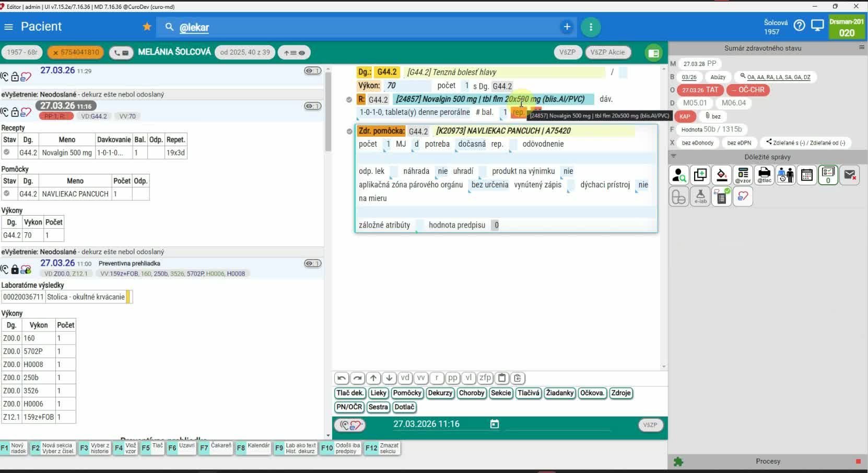Switch to the Choroby section
868x473 pixels.
[471, 393]
